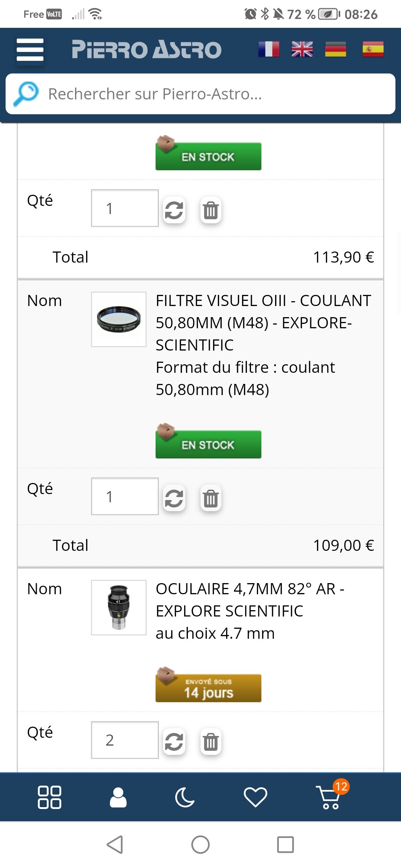The image size is (401, 868).
Task: Switch site language to French flag
Action: click(x=269, y=49)
